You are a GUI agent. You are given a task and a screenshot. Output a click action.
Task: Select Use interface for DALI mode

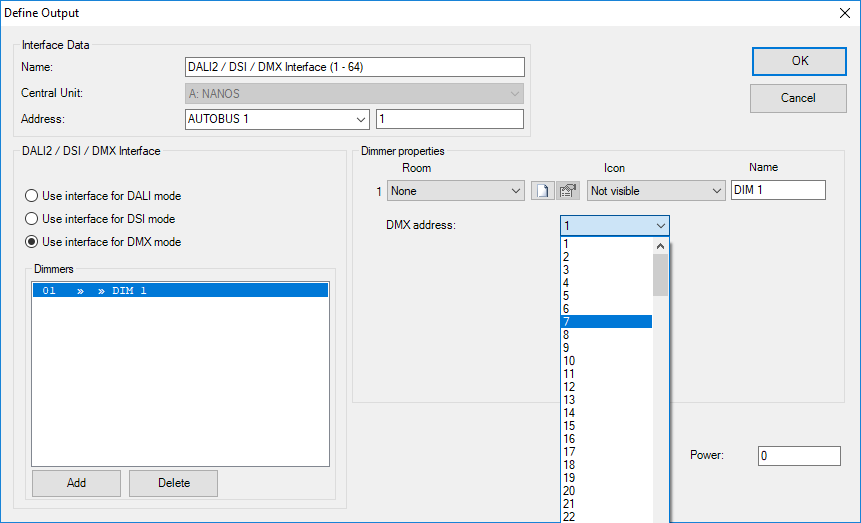click(x=33, y=196)
